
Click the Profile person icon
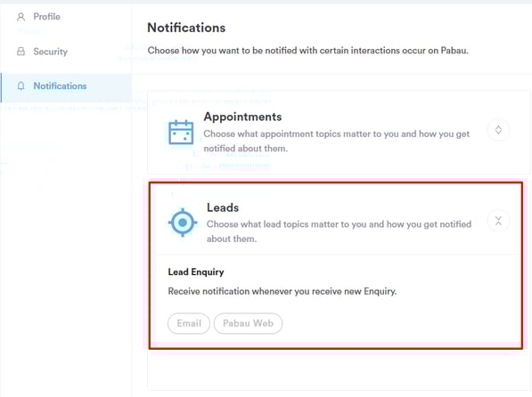pyautogui.click(x=21, y=17)
